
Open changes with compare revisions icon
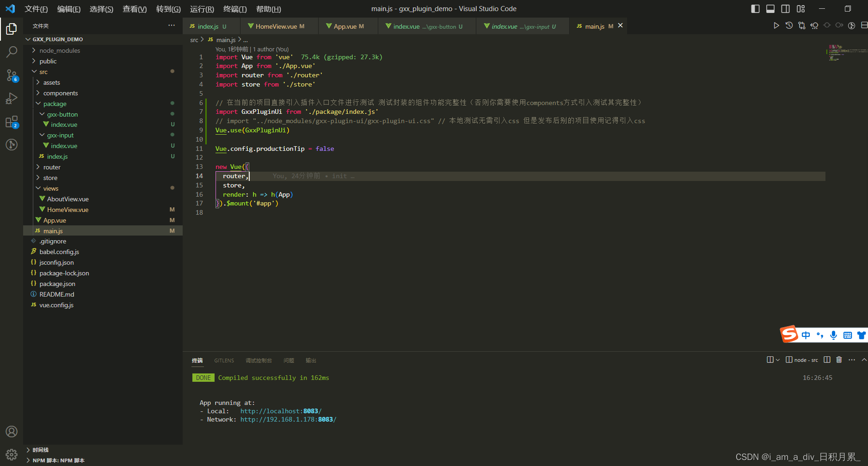tap(801, 25)
